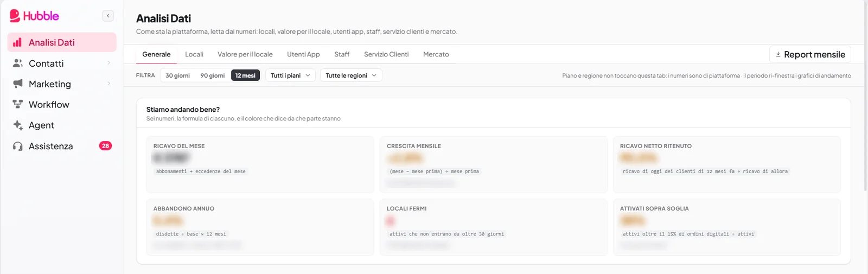The height and width of the screenshot is (274, 868).
Task: Click the Contatti people icon
Action: click(17, 63)
